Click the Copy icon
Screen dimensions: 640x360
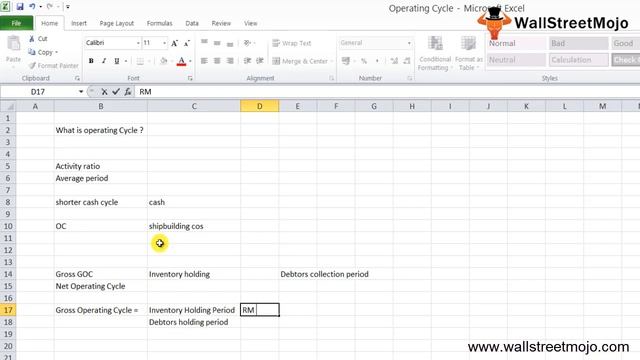pos(32,52)
